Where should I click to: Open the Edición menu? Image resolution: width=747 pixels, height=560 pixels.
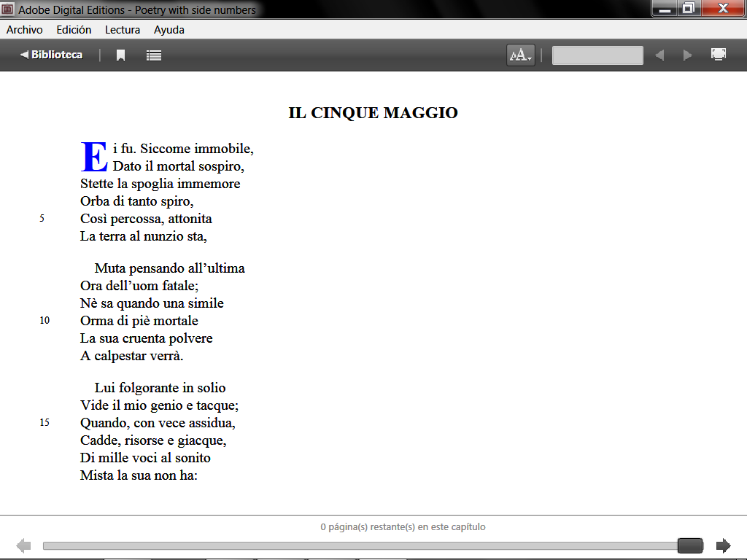(74, 29)
